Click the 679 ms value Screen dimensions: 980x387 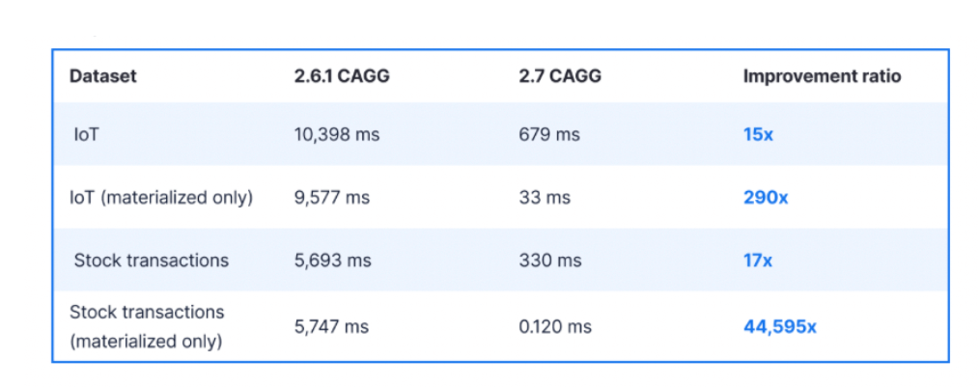[x=549, y=134]
